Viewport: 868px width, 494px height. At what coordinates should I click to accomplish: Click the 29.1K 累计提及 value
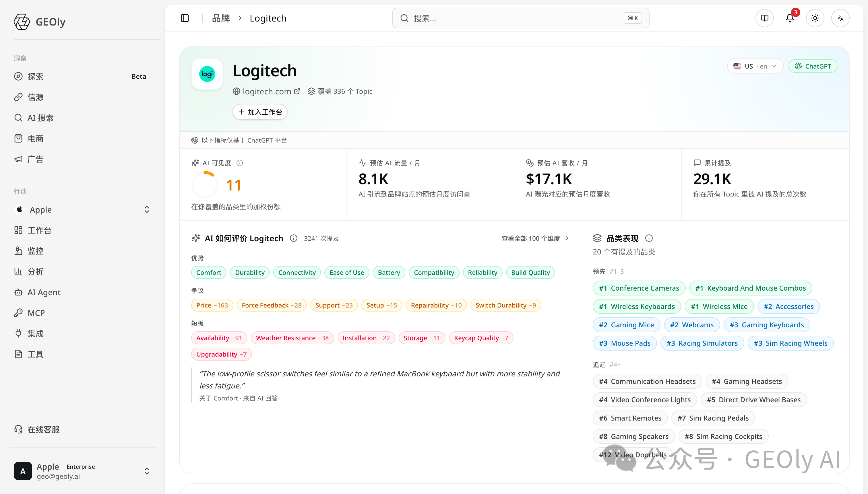click(x=712, y=179)
